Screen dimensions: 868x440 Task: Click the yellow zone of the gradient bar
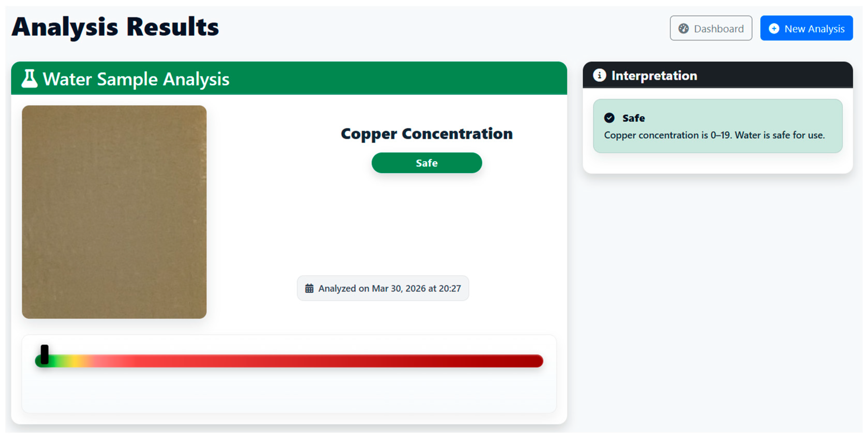tap(78, 361)
